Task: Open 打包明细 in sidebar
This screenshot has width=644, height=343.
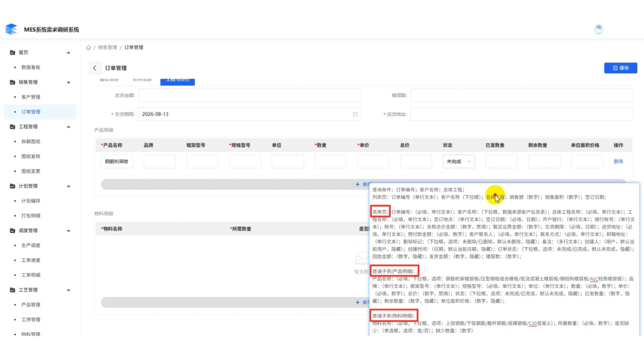Action: 31,216
